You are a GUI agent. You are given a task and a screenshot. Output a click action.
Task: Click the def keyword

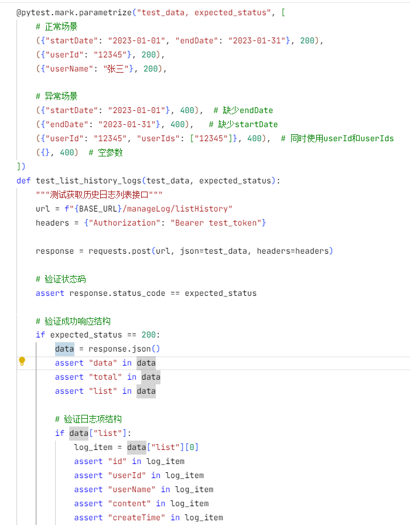click(23, 181)
